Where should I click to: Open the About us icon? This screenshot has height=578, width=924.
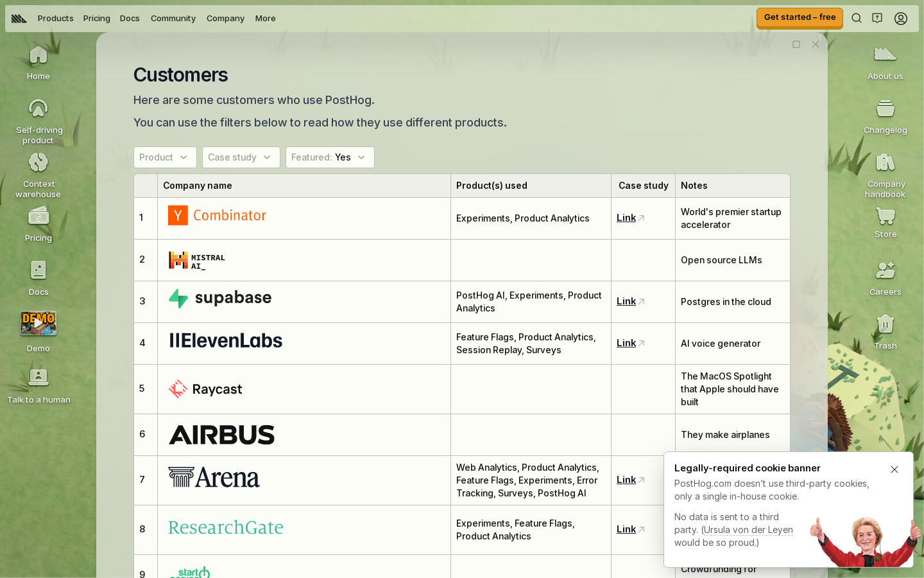pyautogui.click(x=886, y=62)
